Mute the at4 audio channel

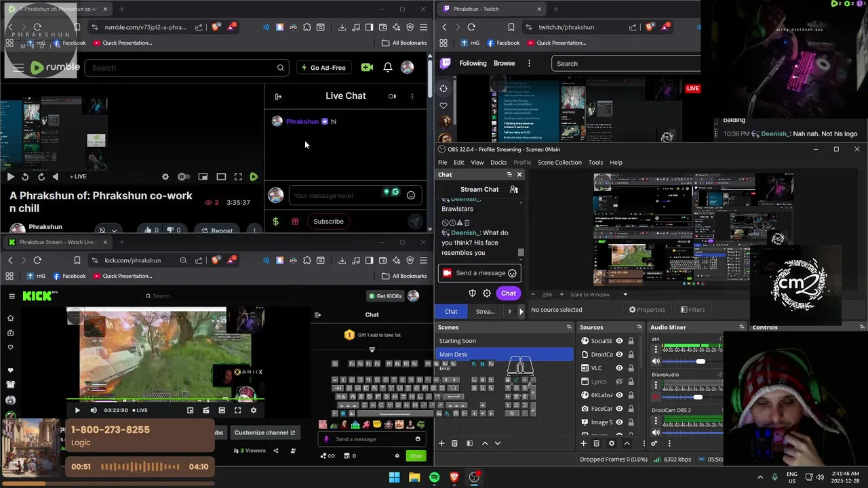(x=656, y=361)
